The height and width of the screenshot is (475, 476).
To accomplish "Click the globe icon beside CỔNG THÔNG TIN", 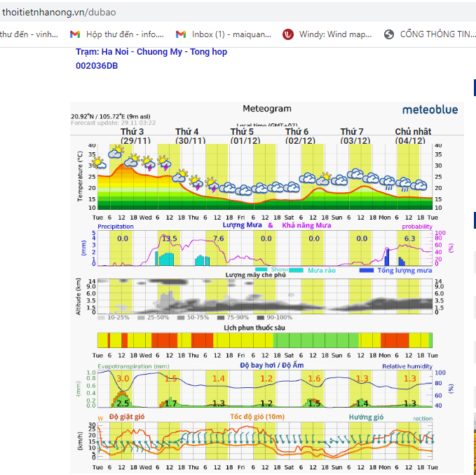I will click(x=390, y=34).
